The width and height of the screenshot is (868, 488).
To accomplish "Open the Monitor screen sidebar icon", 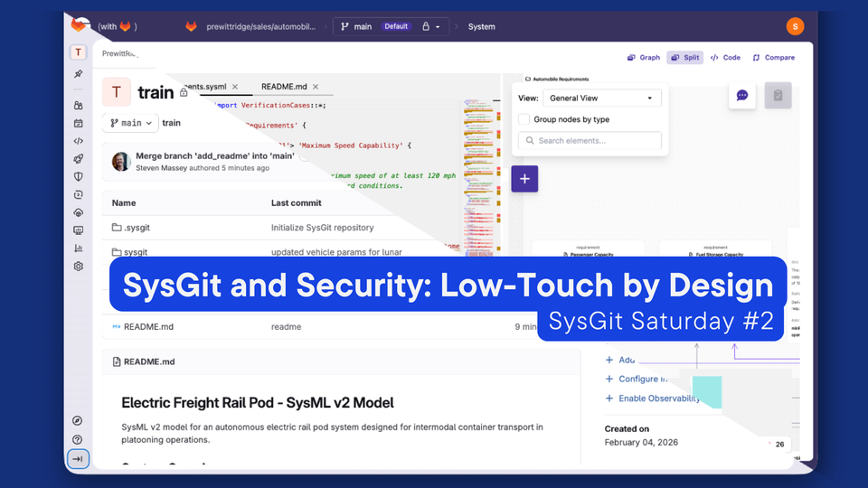I will point(78,230).
